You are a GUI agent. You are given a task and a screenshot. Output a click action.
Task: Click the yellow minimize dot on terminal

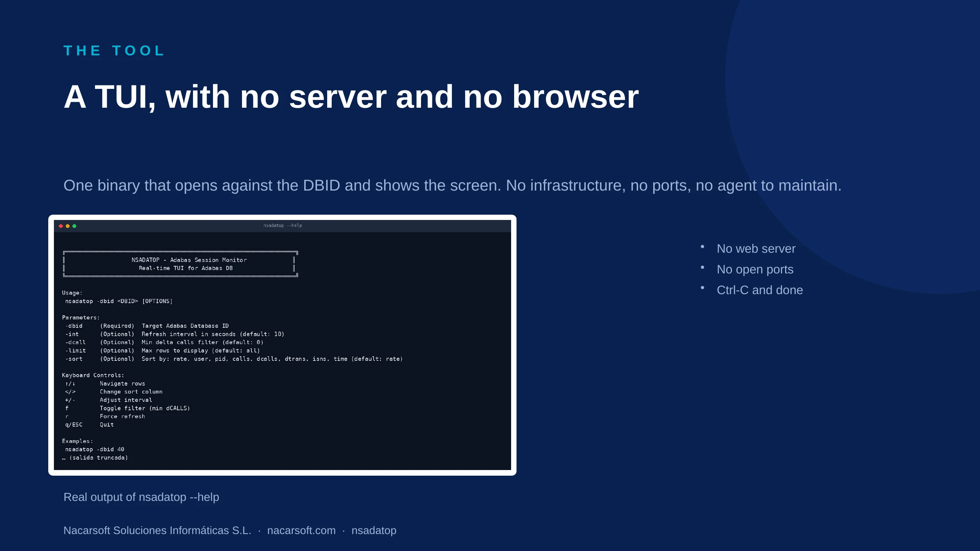coord(68,226)
